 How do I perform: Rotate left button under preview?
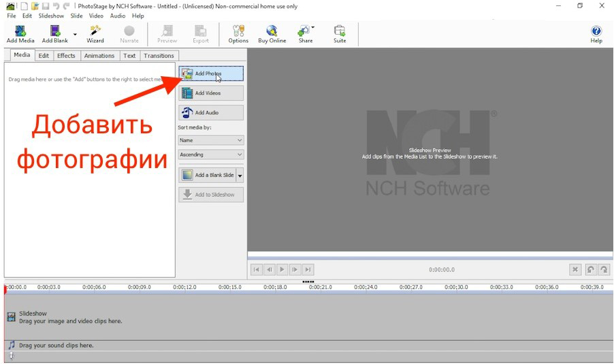pos(591,269)
